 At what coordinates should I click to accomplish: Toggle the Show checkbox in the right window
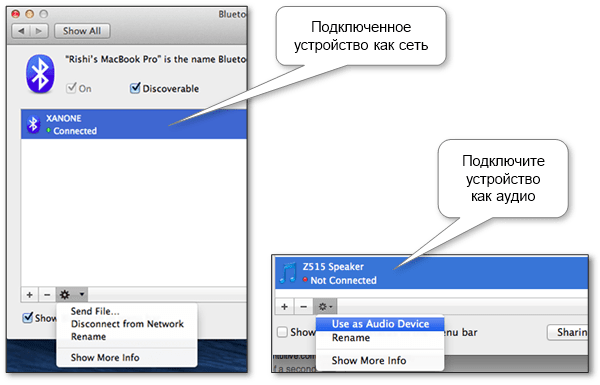[282, 332]
